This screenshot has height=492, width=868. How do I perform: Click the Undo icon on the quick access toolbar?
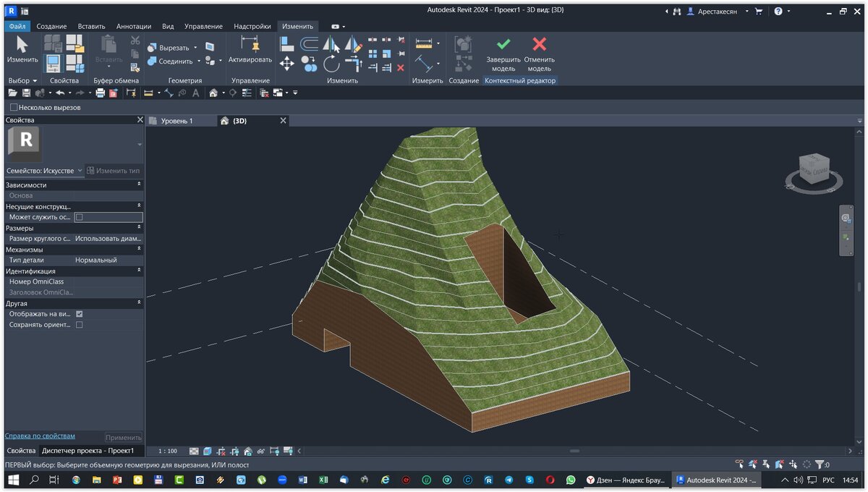pyautogui.click(x=59, y=93)
